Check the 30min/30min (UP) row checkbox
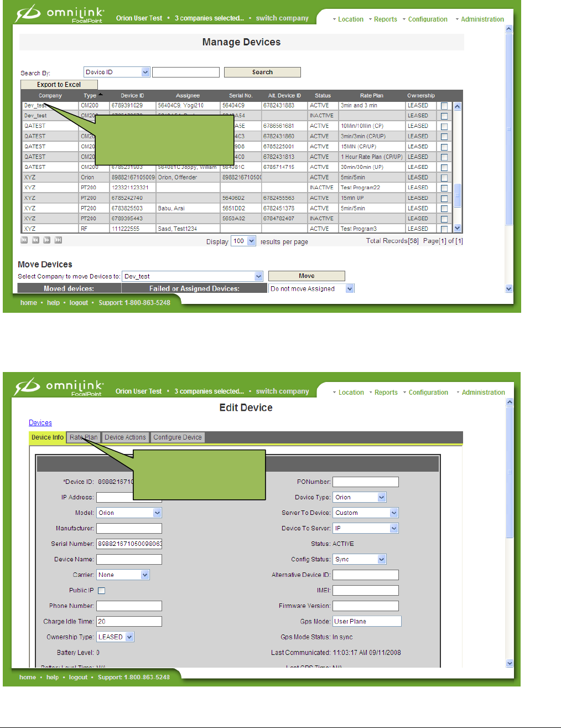 tap(444, 168)
